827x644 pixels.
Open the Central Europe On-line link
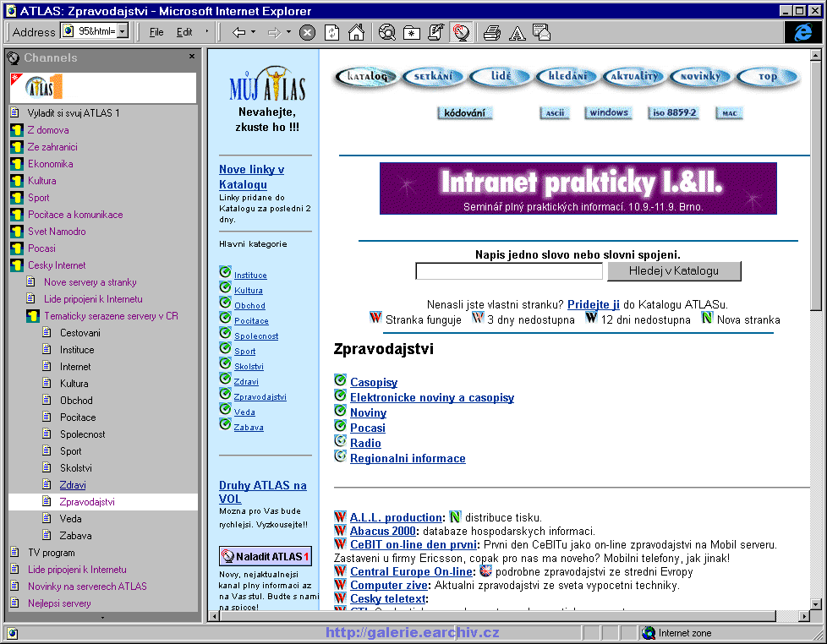(x=412, y=571)
